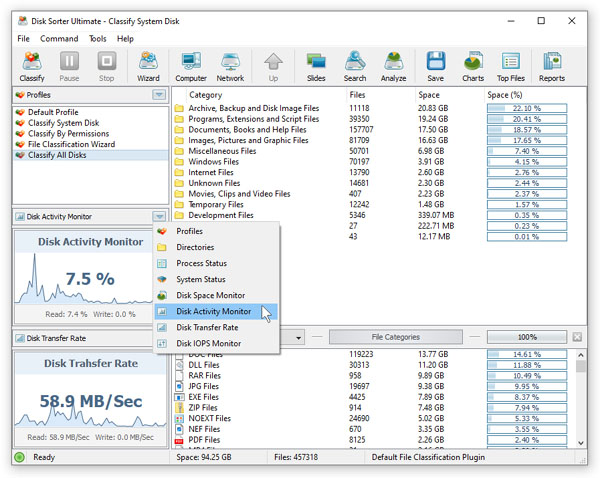Go up with the Up arrow icon
The image size is (600, 478).
tap(273, 67)
